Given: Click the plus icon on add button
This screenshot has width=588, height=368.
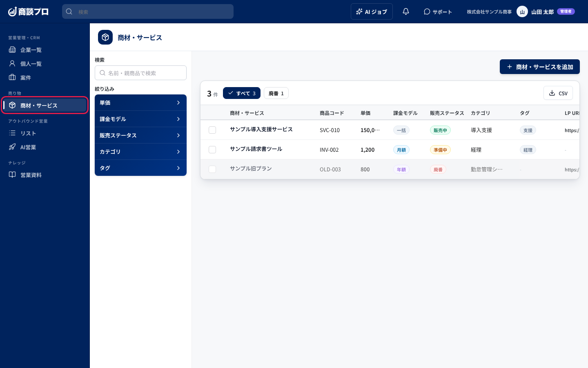Looking at the screenshot, I should [x=510, y=67].
